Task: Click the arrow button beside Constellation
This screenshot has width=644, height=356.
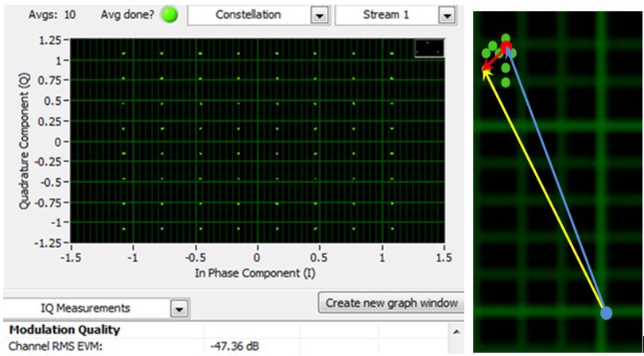Action: [x=319, y=16]
